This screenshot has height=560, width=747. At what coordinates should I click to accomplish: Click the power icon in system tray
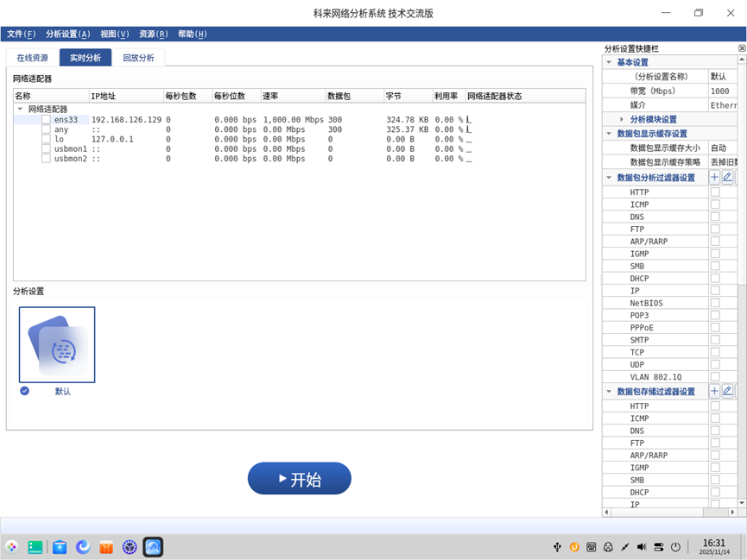(x=675, y=547)
